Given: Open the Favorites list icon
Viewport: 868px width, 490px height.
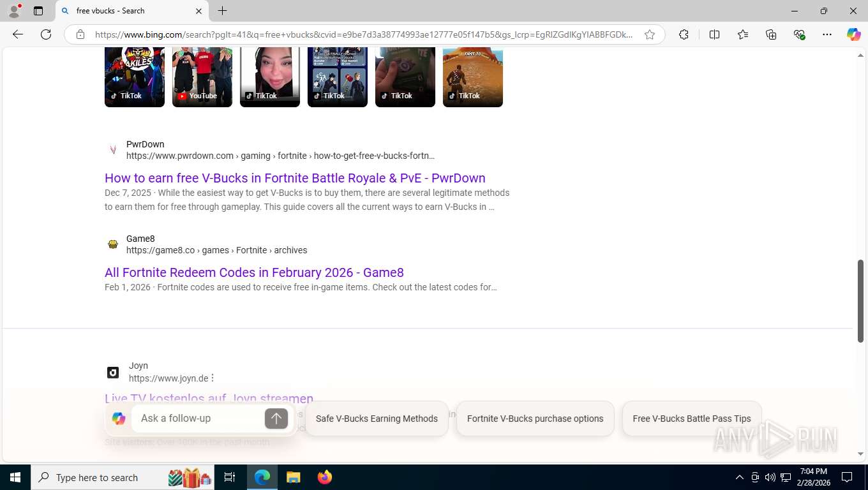Looking at the screenshot, I should tap(743, 34).
